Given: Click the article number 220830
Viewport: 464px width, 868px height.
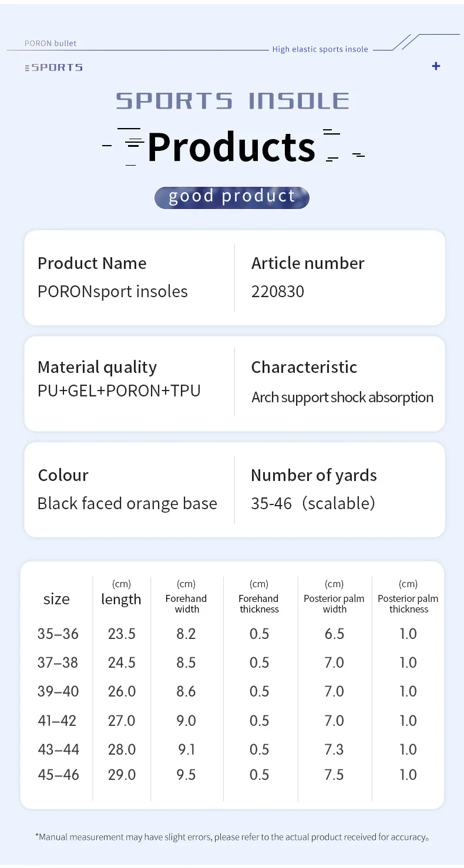Looking at the screenshot, I should (x=278, y=291).
